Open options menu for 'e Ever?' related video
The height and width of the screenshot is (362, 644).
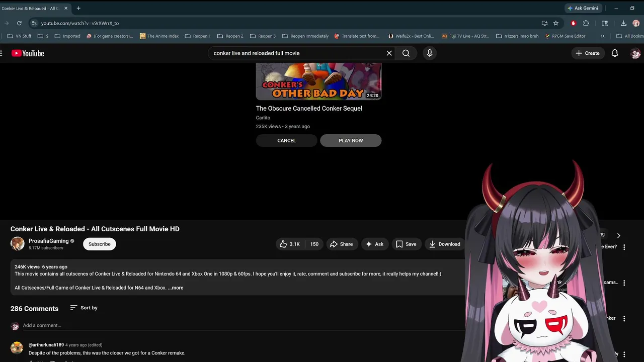[624, 247]
